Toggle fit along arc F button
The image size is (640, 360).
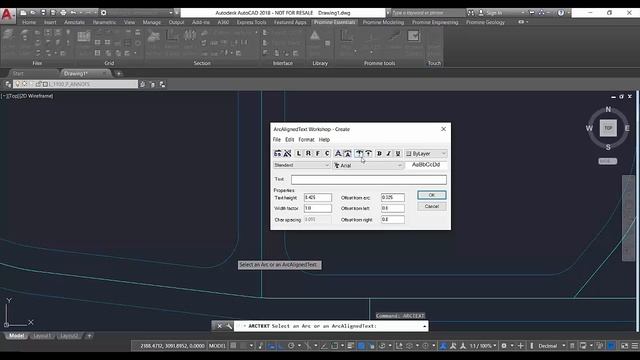pyautogui.click(x=318, y=153)
